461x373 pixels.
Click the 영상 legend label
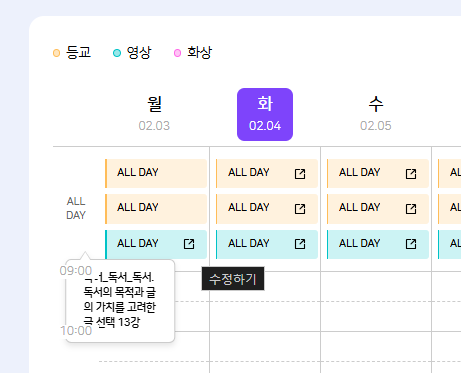tap(139, 52)
